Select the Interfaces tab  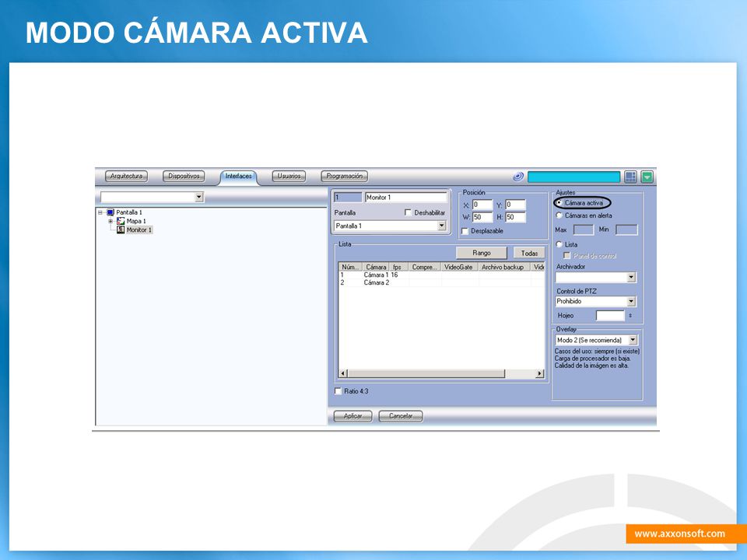(238, 177)
